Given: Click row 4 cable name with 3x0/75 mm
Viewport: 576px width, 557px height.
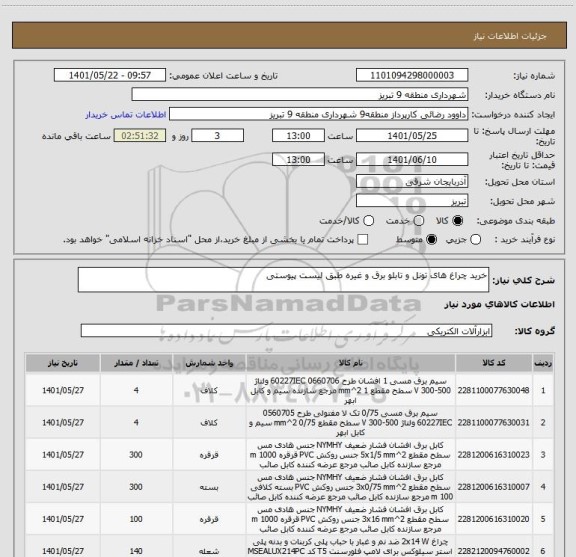Looking at the screenshot, I should tap(351, 487).
